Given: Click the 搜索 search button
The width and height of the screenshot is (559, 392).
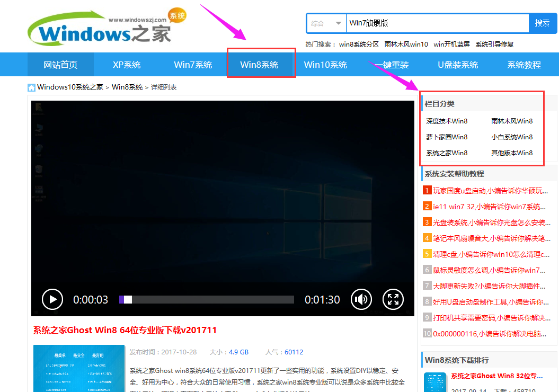Looking at the screenshot, I should pos(542,23).
